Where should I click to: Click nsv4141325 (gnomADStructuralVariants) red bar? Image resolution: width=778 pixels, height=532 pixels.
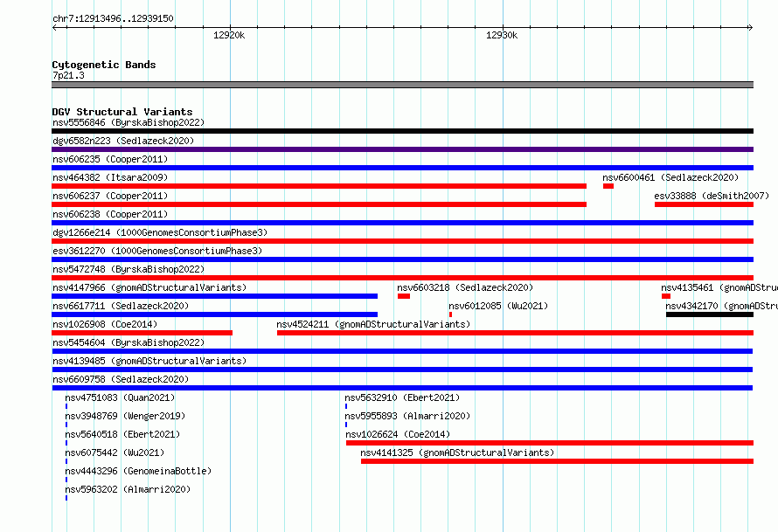(557, 461)
